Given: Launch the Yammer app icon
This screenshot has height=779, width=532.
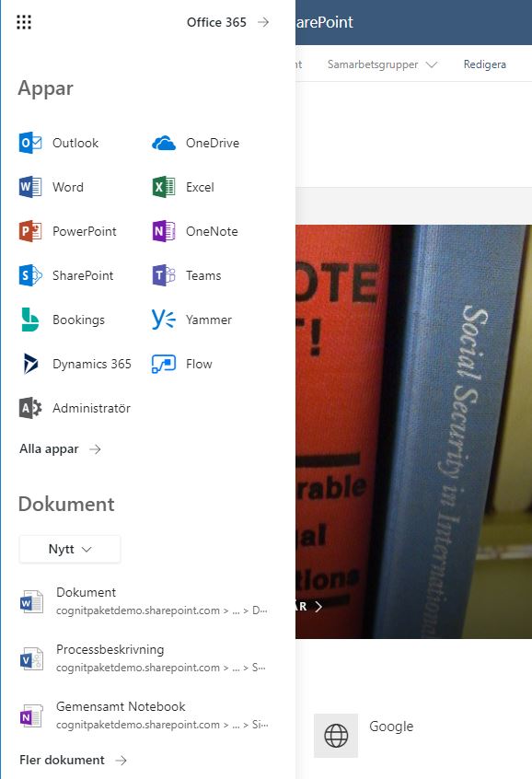Looking at the screenshot, I should pyautogui.click(x=164, y=320).
